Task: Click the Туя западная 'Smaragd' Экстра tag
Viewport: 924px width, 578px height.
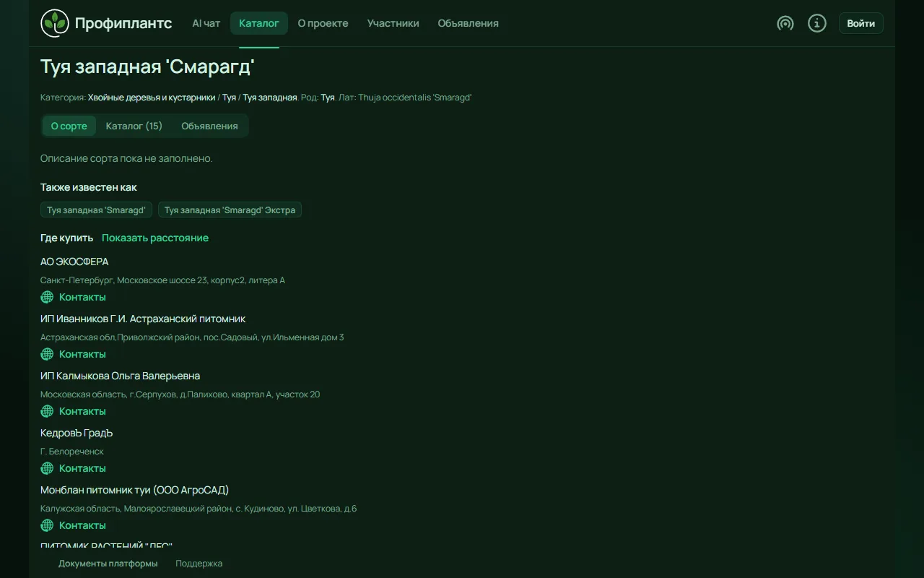Action: 230,210
